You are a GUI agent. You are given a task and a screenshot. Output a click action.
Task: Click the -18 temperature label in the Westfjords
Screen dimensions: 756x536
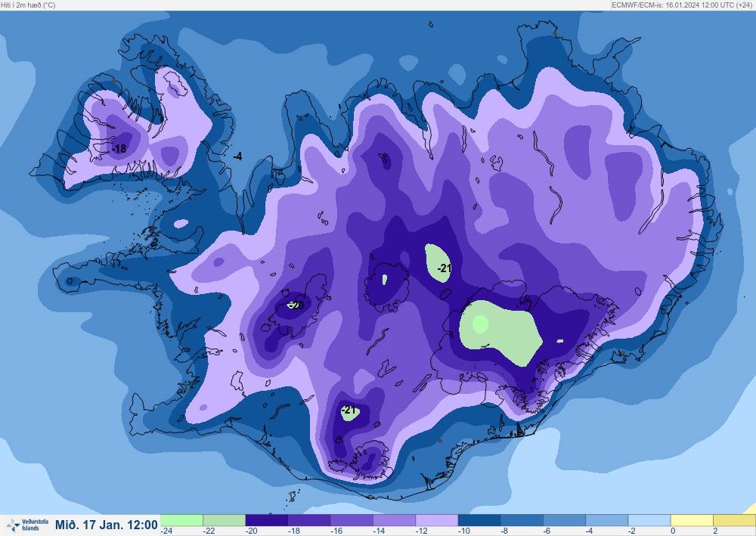(119, 149)
